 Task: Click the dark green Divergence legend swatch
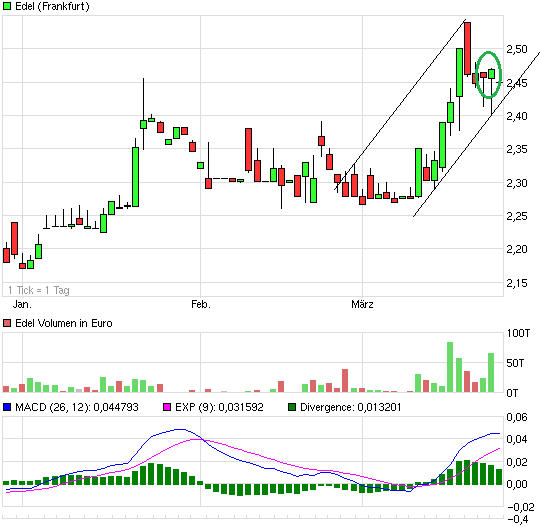[292, 407]
